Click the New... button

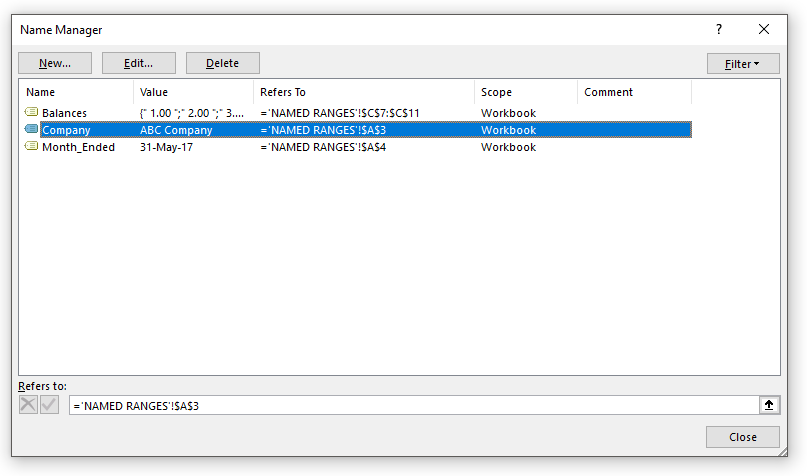pyautogui.click(x=55, y=63)
